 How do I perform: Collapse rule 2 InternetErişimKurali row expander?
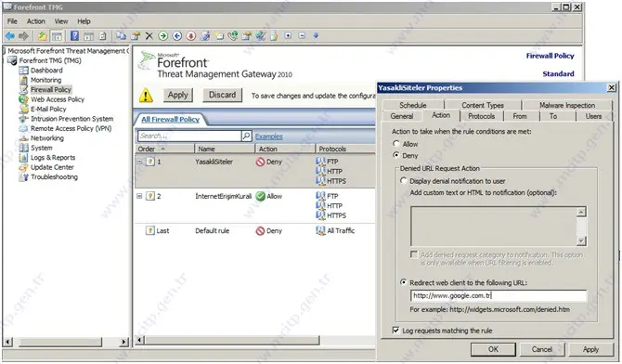point(139,196)
